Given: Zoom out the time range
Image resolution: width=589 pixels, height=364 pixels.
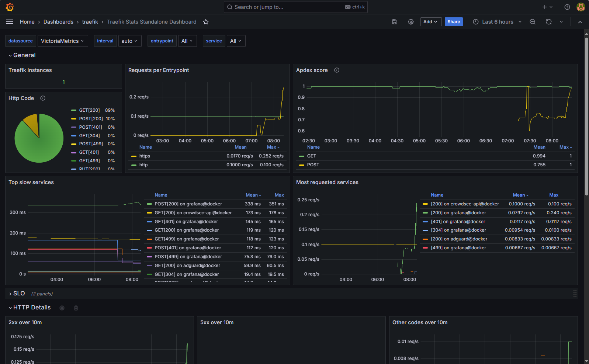Looking at the screenshot, I should tap(533, 22).
